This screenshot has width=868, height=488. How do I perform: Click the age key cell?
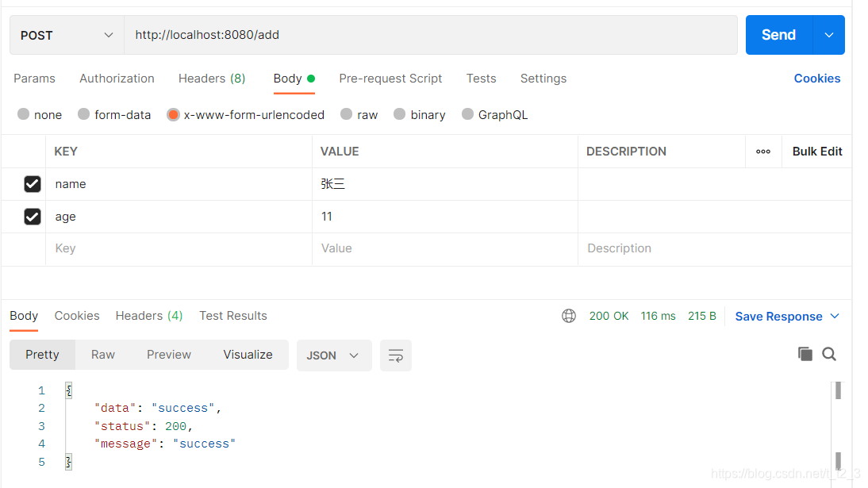pyautogui.click(x=179, y=217)
